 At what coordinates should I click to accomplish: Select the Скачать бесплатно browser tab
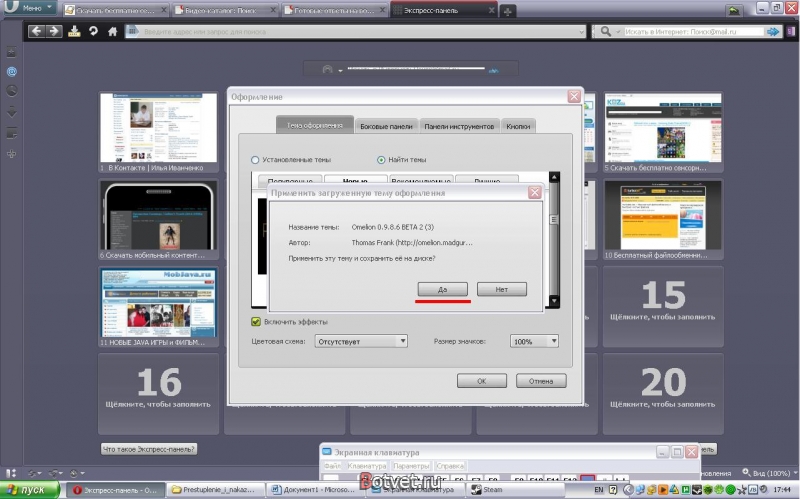point(116,10)
